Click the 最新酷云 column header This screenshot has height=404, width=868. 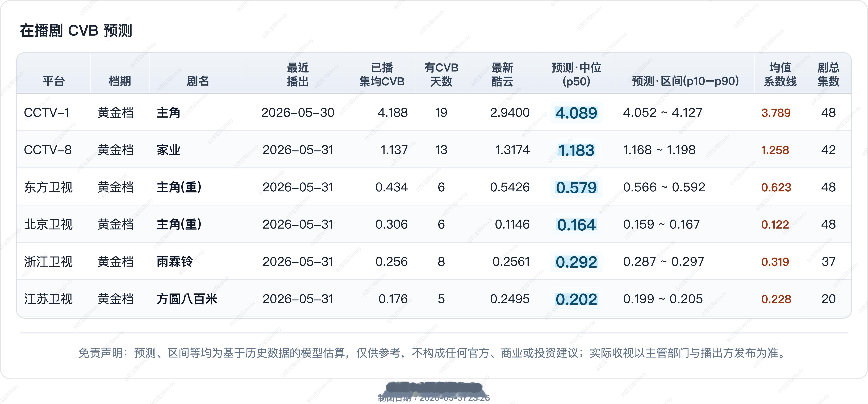[x=502, y=74]
